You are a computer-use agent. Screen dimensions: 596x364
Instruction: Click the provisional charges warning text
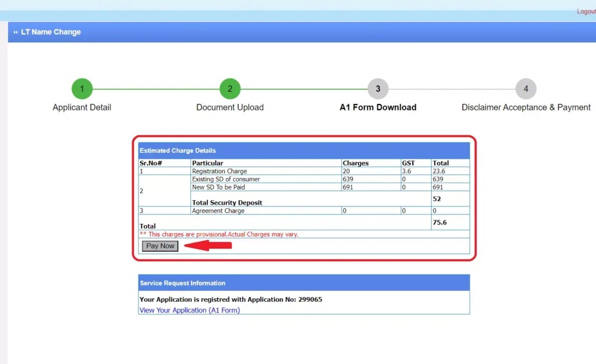tap(218, 234)
